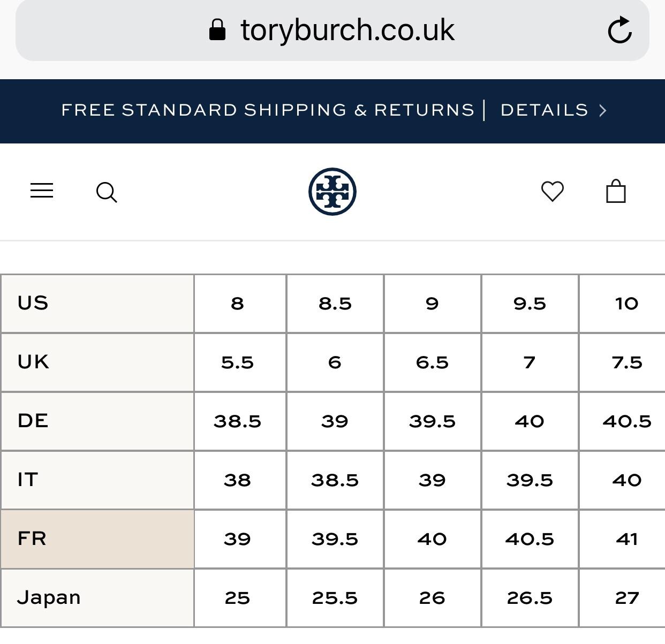Image resolution: width=665 pixels, height=644 pixels.
Task: Select the FR row header
Action: tap(97, 539)
